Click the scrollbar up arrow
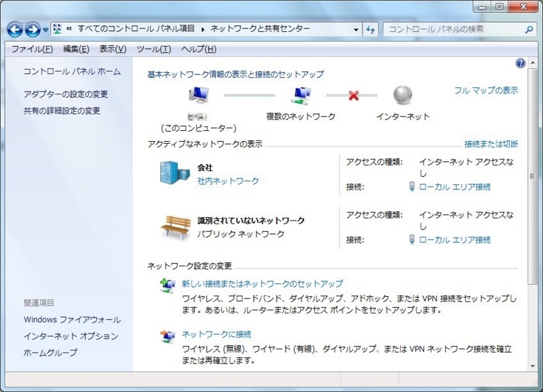 coord(533,63)
